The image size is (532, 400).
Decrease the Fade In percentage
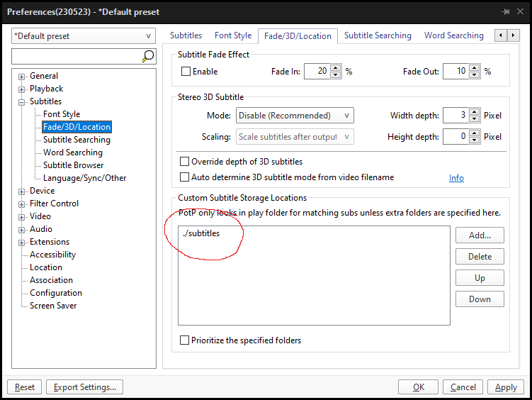coord(336,74)
